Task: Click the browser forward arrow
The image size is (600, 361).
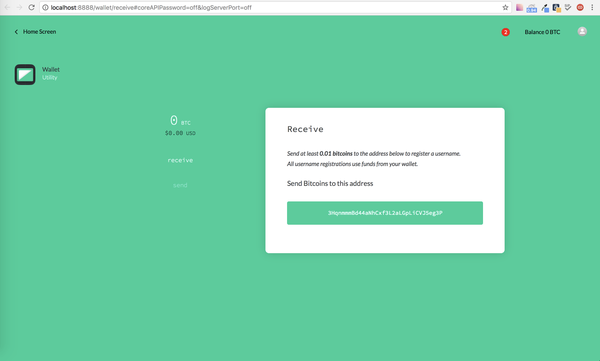Action: pos(19,7)
